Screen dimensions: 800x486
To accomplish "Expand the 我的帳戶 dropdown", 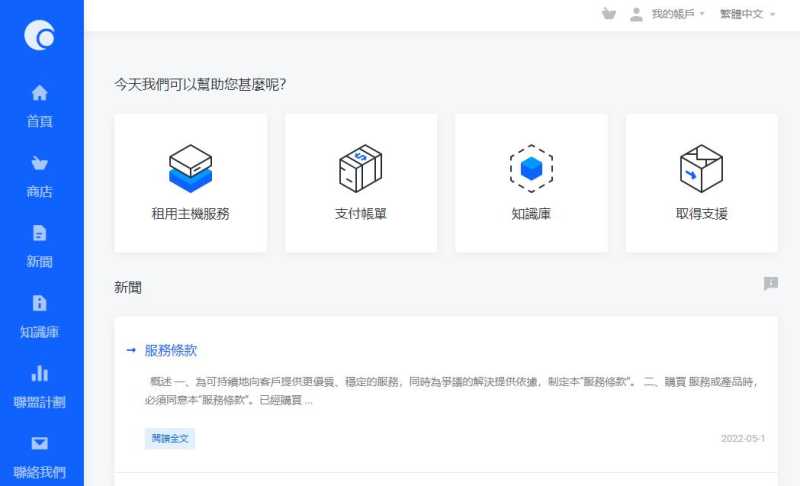I will pos(678,14).
